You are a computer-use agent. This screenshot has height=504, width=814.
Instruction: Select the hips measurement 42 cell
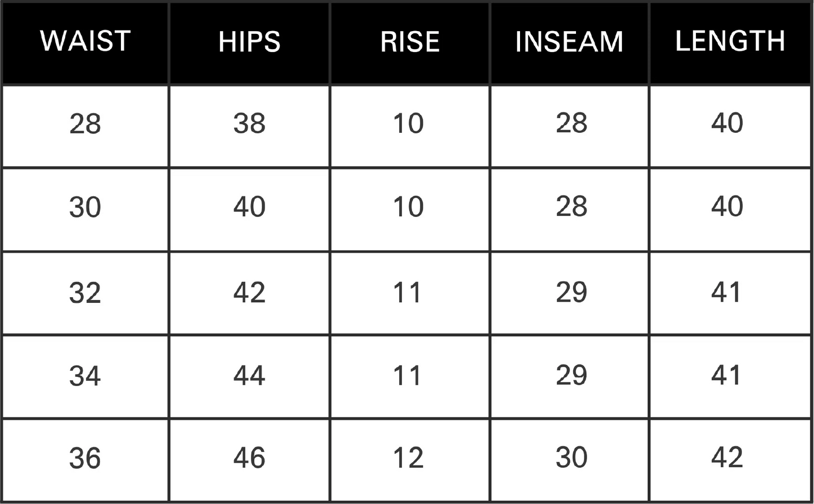[249, 293]
